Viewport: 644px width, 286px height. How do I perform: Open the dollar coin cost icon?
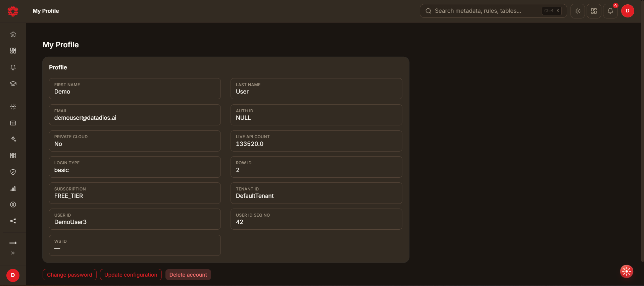pos(13,205)
